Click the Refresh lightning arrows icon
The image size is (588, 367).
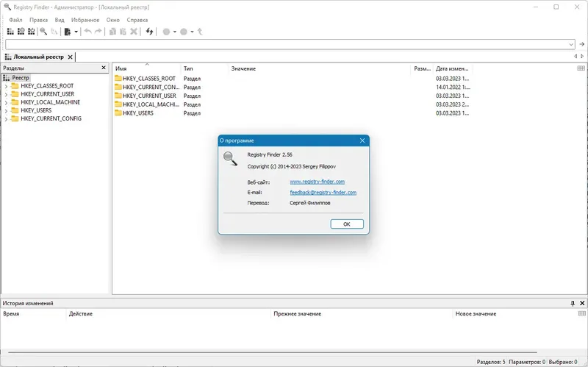pos(150,32)
